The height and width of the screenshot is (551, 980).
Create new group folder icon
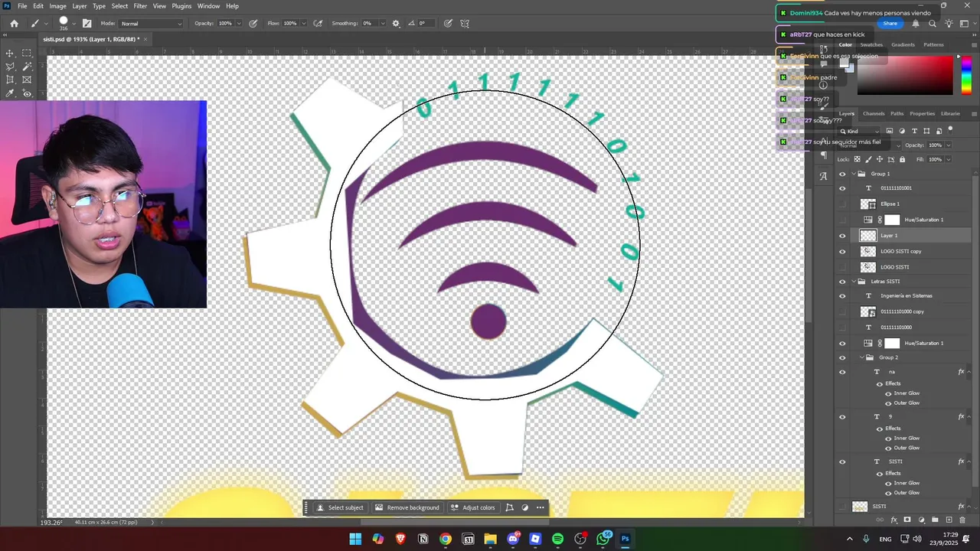(x=935, y=520)
